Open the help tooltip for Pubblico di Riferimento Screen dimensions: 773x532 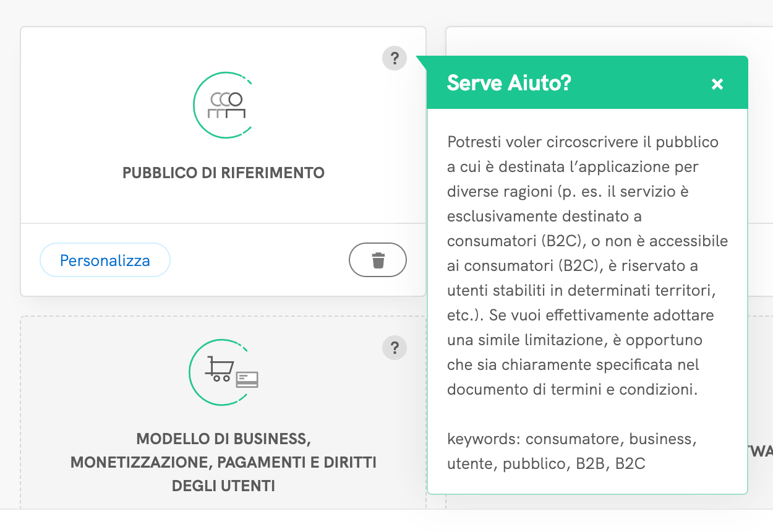click(x=395, y=59)
